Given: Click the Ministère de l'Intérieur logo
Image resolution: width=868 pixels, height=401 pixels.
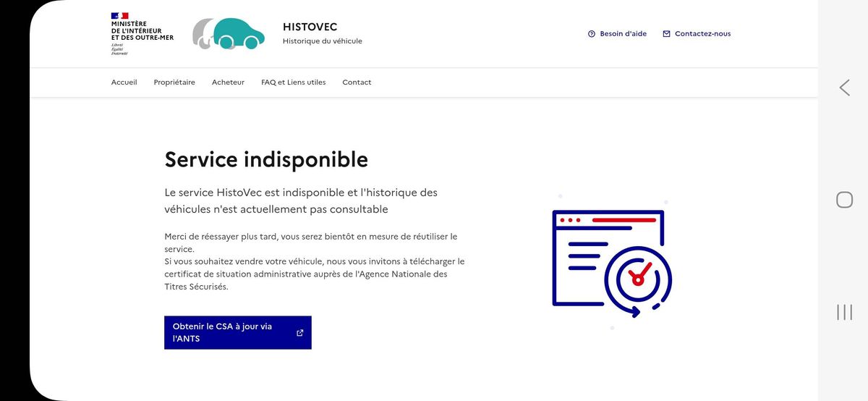Looking at the screenshot, I should (x=142, y=33).
